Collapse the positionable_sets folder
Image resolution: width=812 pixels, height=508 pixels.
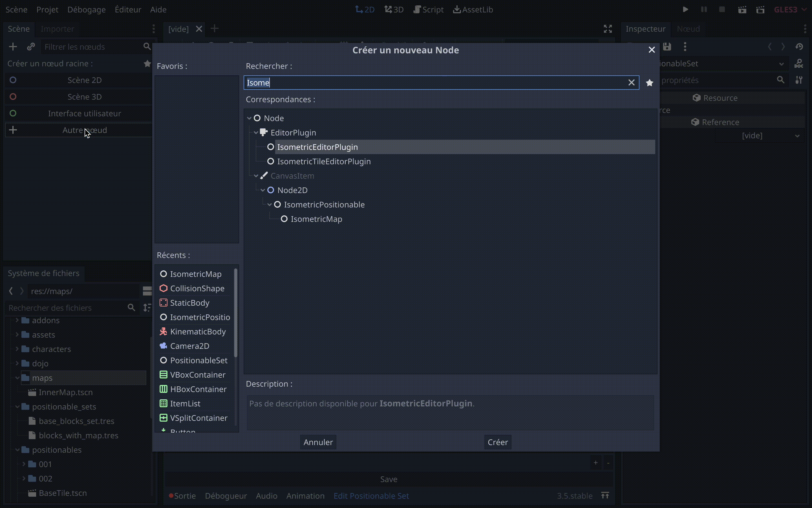click(x=17, y=406)
